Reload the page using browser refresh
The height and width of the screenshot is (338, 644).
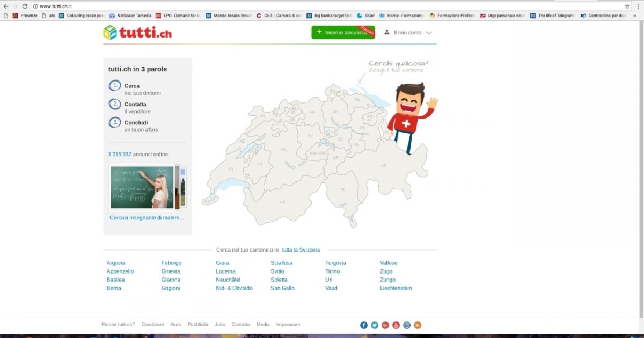[25, 6]
